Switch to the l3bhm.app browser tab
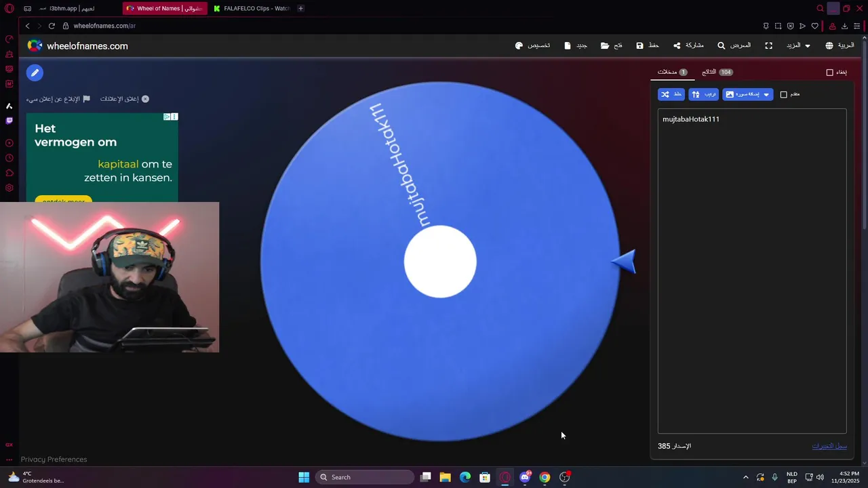Screen dimensions: 868x488 tap(67, 8)
